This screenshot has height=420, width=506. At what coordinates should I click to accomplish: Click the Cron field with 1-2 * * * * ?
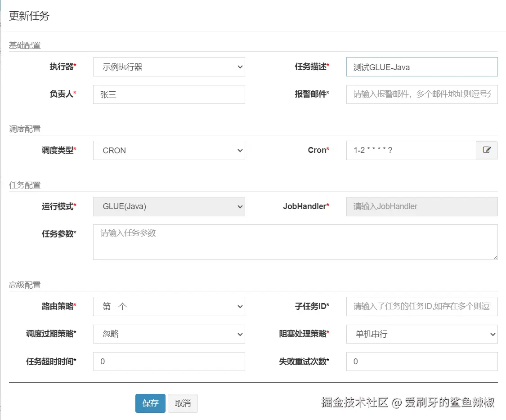click(411, 150)
